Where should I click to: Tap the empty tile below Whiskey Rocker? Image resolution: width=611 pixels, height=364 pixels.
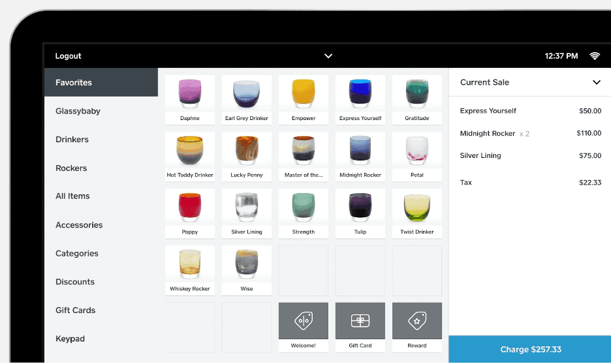(190, 327)
